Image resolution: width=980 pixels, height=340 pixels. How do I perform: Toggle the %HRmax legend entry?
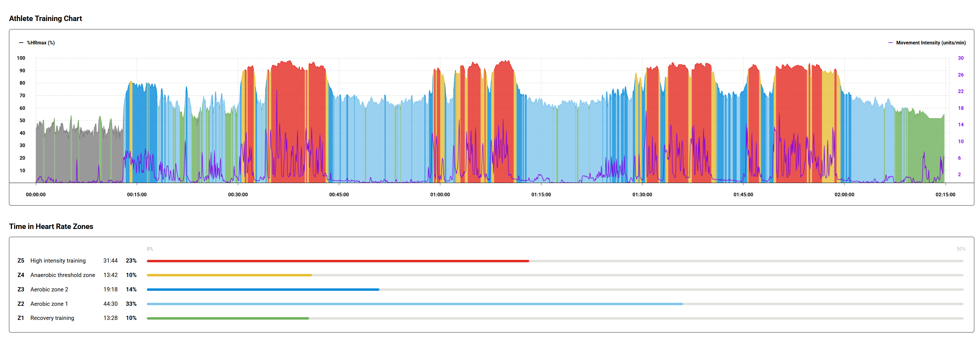point(37,43)
